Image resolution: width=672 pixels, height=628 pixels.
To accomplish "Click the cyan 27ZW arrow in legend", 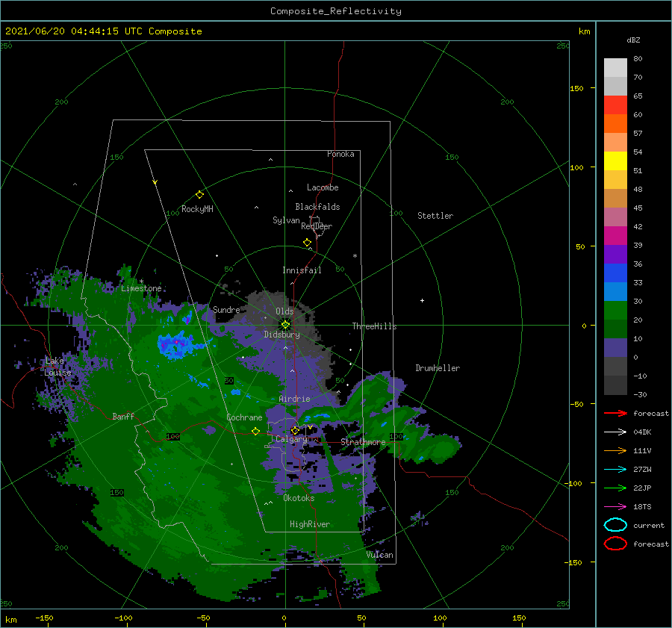I will [x=615, y=470].
